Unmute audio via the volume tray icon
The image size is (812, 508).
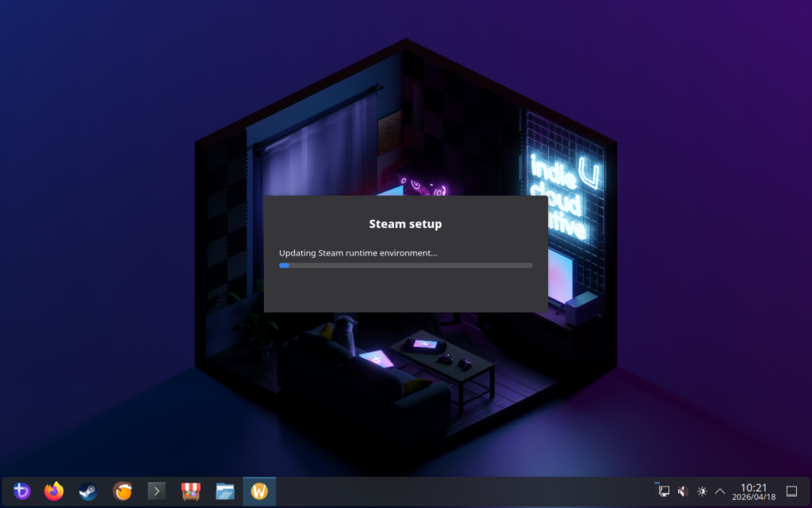(683, 491)
